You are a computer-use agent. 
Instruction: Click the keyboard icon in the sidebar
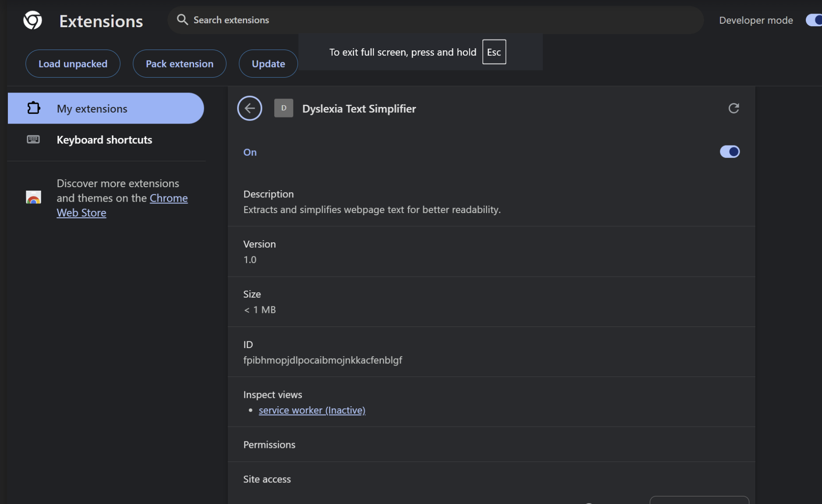point(33,139)
